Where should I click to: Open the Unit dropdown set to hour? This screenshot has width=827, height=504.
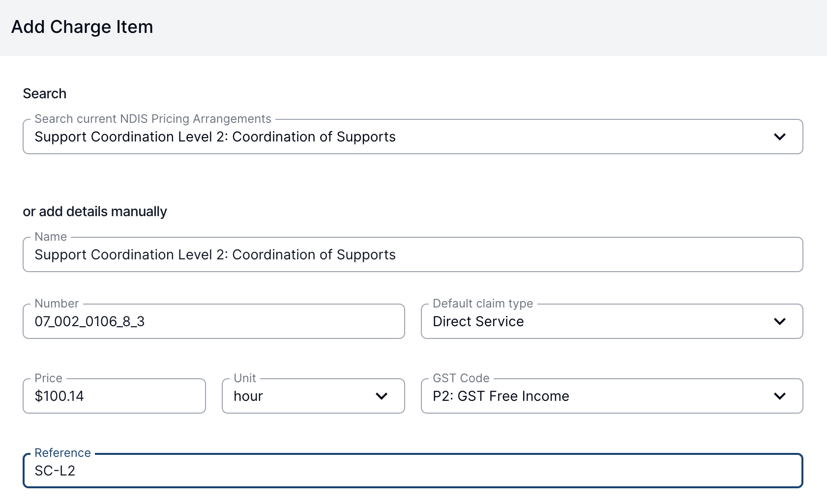click(313, 396)
